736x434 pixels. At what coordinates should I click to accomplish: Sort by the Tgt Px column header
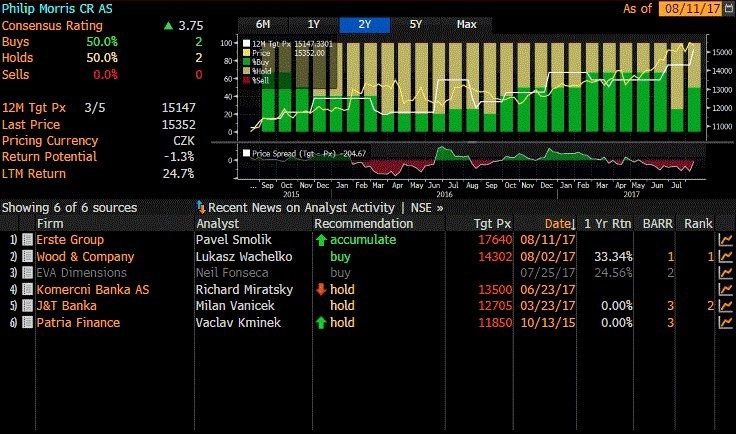pyautogui.click(x=492, y=224)
